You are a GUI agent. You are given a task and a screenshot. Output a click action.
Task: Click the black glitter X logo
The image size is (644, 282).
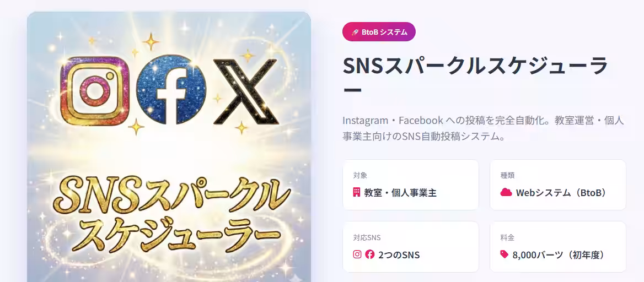click(x=246, y=91)
